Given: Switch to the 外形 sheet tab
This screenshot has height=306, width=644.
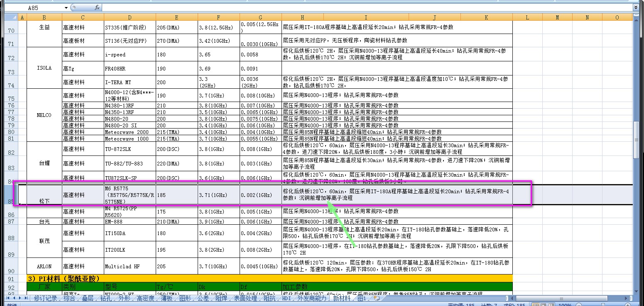Looking at the screenshot, I should [124, 298].
